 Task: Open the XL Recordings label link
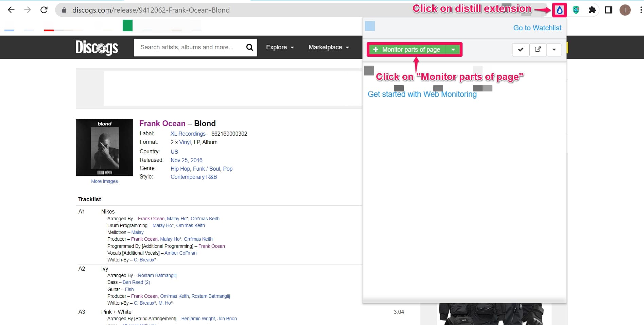point(188,134)
